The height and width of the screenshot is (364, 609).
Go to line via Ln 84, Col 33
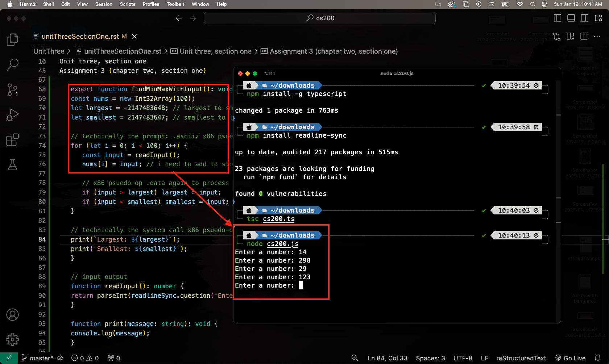[x=388, y=358]
